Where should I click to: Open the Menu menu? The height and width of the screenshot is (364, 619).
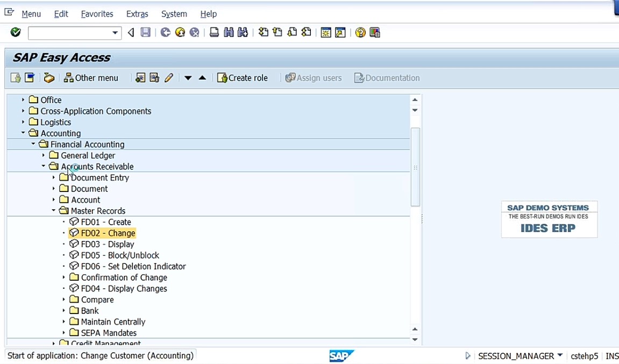click(x=31, y=14)
